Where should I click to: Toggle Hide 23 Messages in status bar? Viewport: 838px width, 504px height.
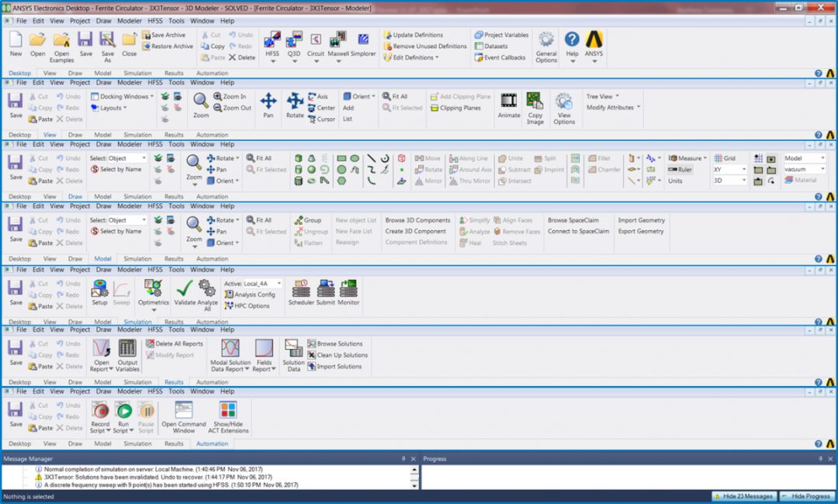(x=743, y=496)
